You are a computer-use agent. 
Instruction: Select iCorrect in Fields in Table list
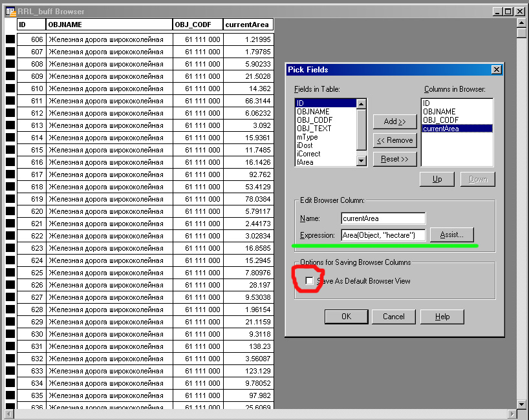325,154
